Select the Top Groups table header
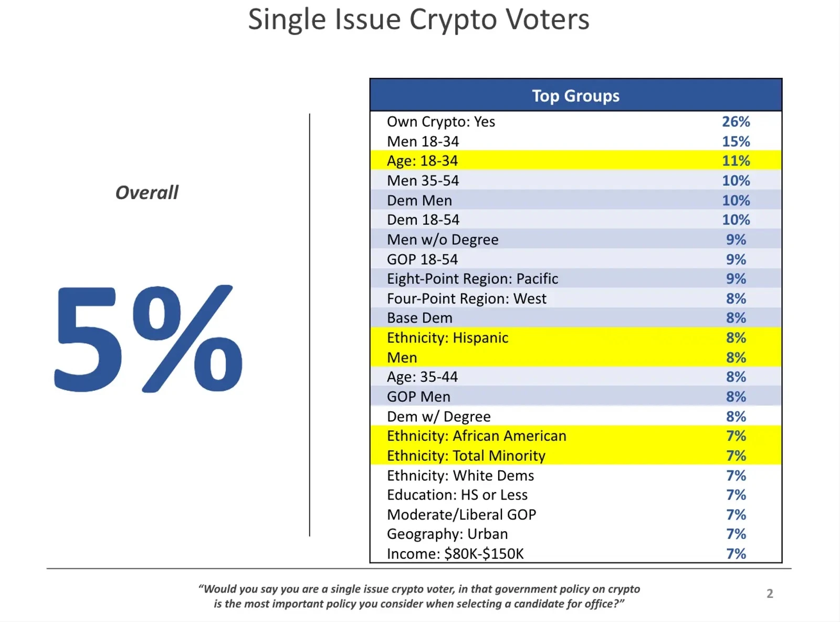840x622 pixels. pyautogui.click(x=575, y=96)
